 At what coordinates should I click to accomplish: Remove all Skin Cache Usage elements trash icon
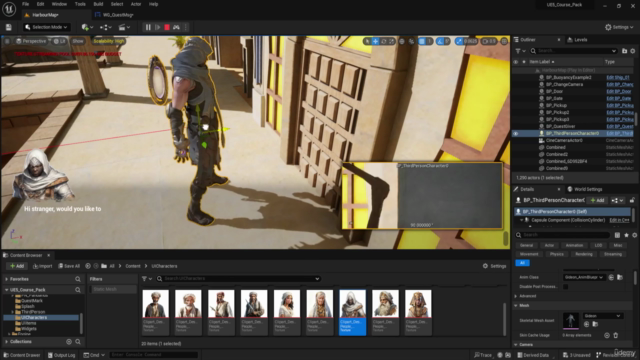616,336
